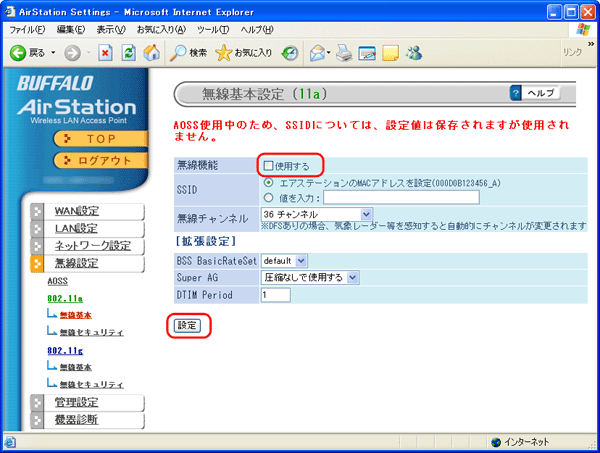The image size is (600, 453).
Task: Click the LAN設定 sidebar bullet icon
Action: pyautogui.click(x=37, y=229)
